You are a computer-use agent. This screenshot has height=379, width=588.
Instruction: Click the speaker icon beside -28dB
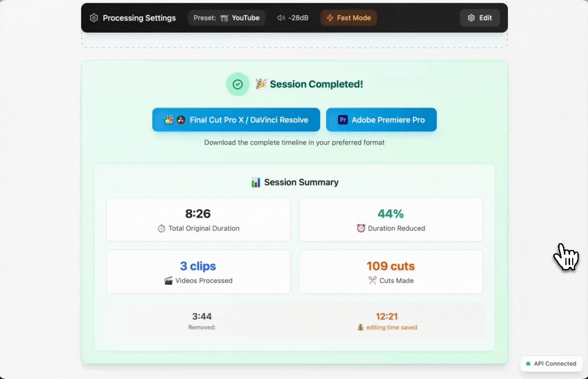[281, 18]
